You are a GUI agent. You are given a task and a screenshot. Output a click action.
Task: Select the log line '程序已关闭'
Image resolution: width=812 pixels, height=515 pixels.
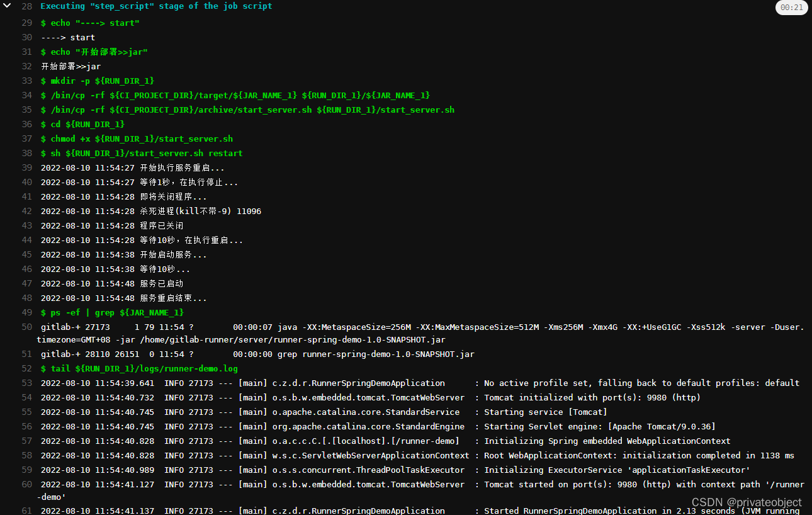[x=112, y=225]
